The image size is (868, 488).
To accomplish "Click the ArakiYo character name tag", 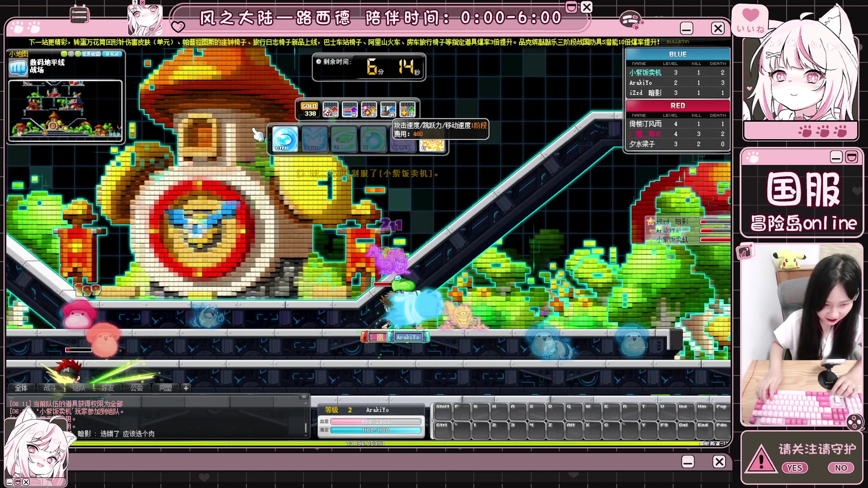I will point(408,337).
